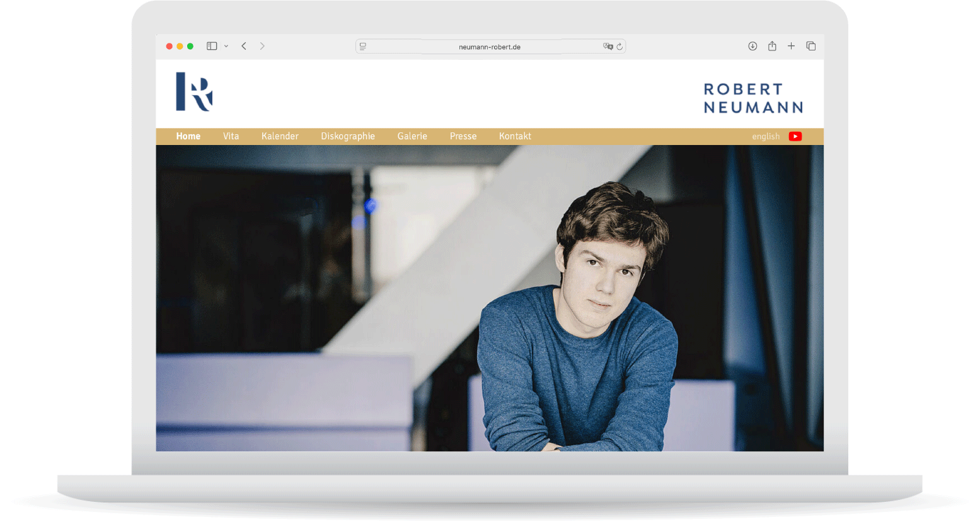
Task: Open the YouTube channel icon
Action: tap(795, 136)
